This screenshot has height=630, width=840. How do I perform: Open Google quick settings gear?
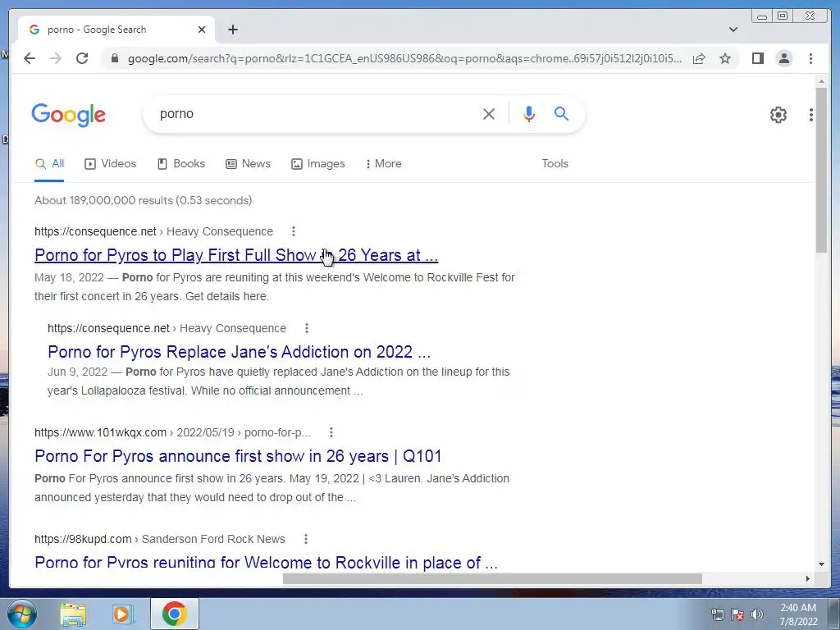pyautogui.click(x=778, y=115)
